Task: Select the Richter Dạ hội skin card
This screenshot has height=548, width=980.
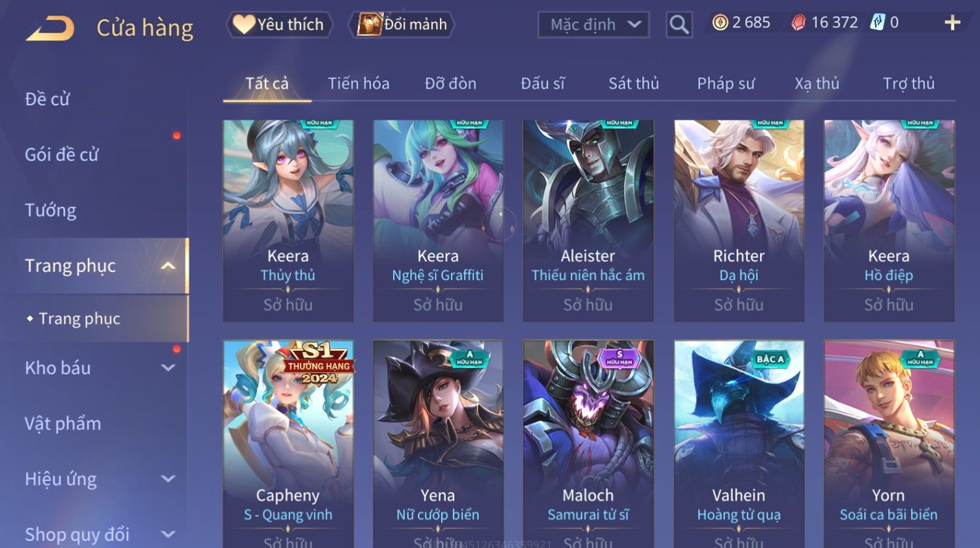Action: 739,221
